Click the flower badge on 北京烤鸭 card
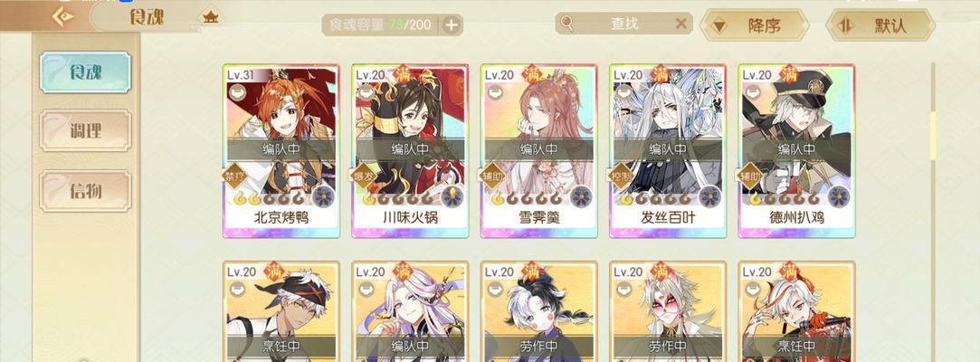 click(x=324, y=196)
